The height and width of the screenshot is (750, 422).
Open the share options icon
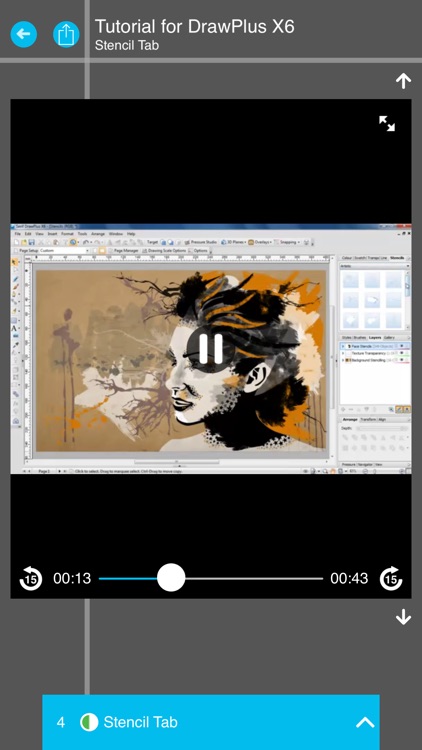click(66, 34)
